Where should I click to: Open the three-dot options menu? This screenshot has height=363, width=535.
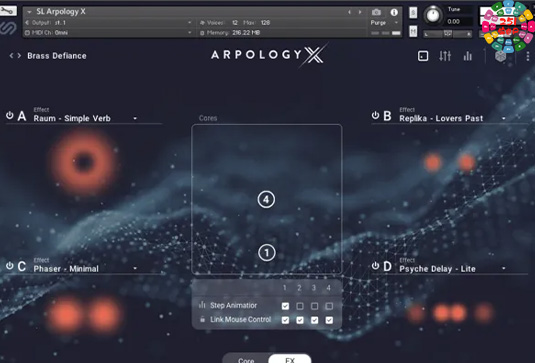528,56
